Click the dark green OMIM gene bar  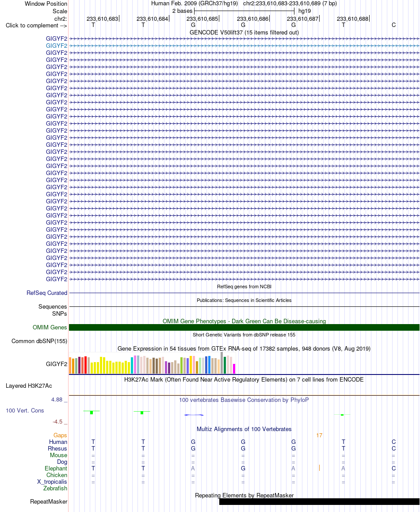click(x=244, y=328)
